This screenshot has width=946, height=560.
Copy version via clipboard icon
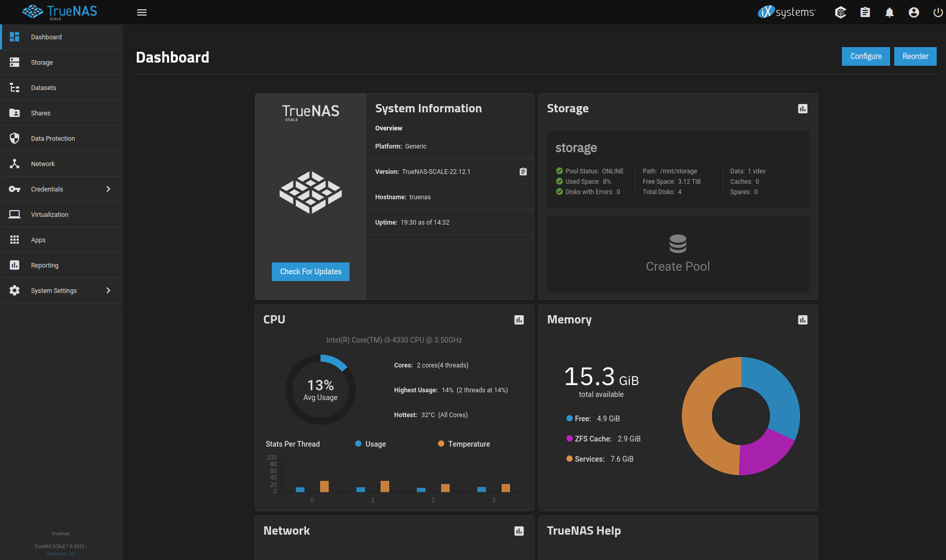pyautogui.click(x=523, y=172)
